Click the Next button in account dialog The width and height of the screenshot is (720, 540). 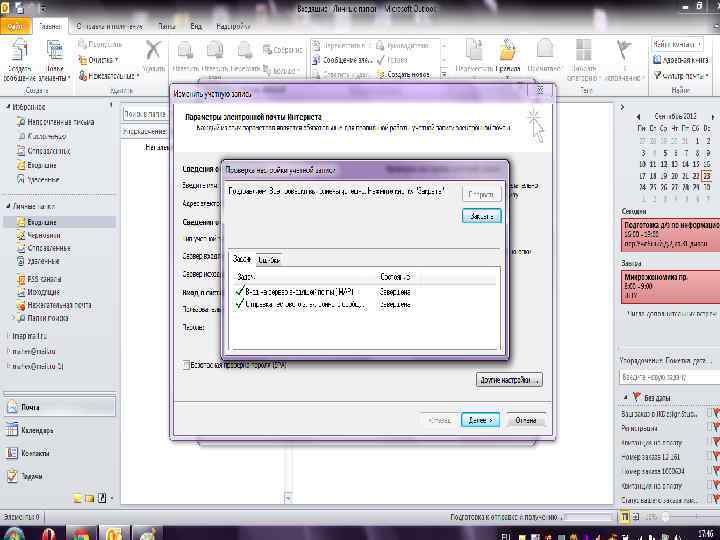coord(480,420)
